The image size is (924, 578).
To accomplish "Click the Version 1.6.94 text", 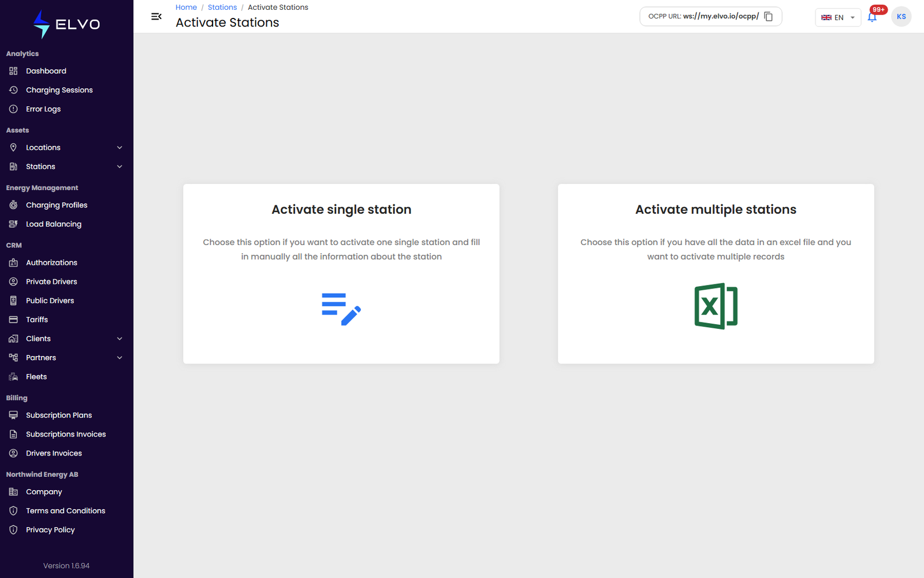I will coord(66,566).
